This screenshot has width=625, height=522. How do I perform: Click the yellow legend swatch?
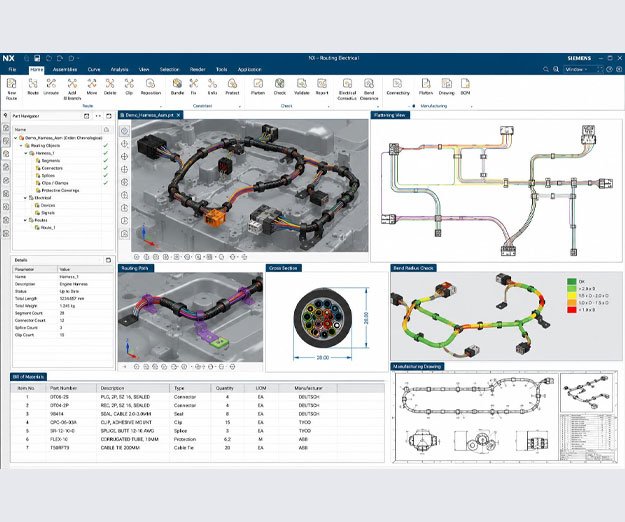pos(572,296)
